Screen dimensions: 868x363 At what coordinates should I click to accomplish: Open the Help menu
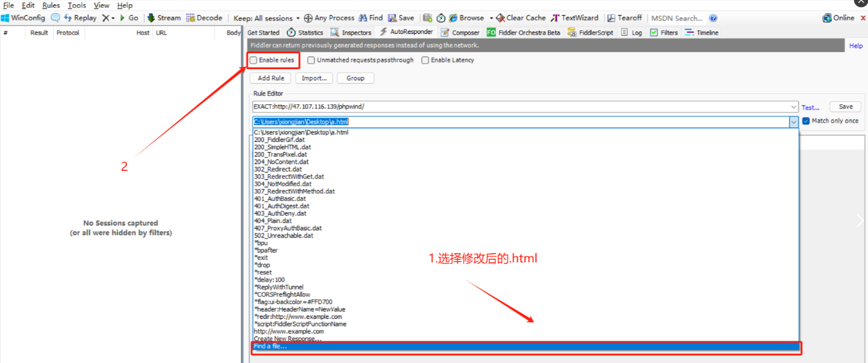tap(125, 5)
